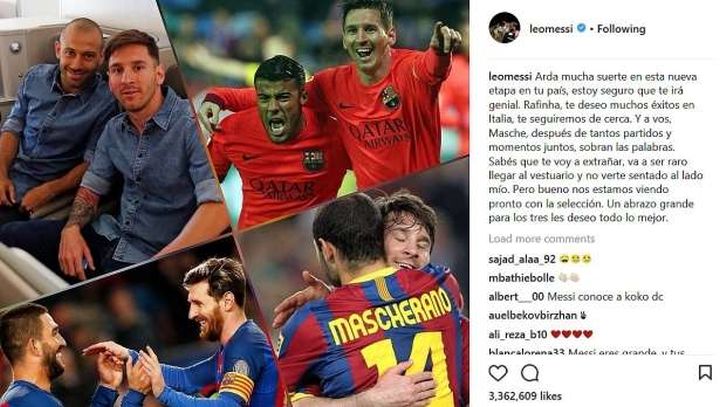
Task: Open mbathiebolle commenter profile
Action: click(521, 278)
